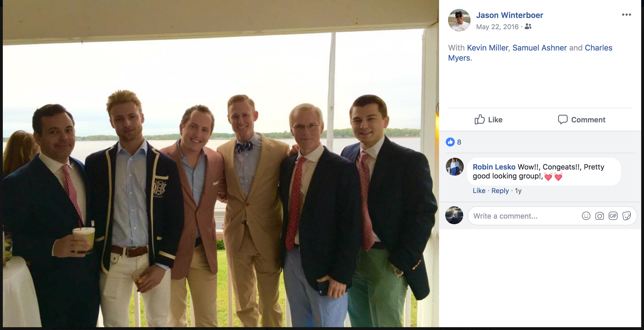View who reacted via the blue like icon
This screenshot has height=330, width=644.
(450, 142)
